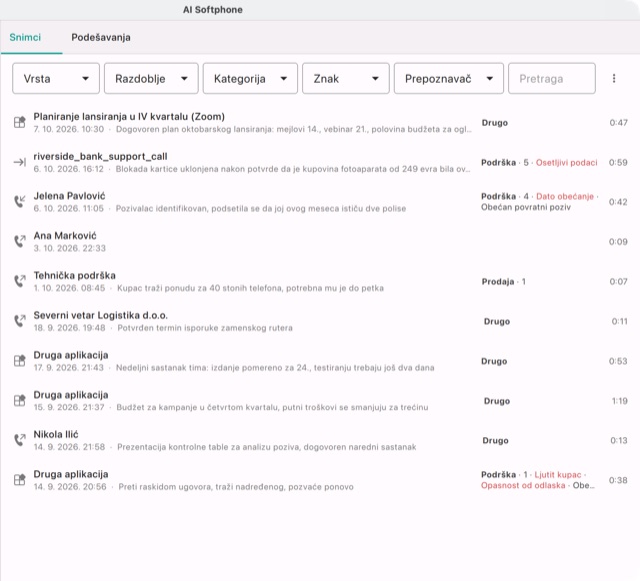Click the import arrow icon for riverside_bank_support_call
Viewport: 640px width, 581px height.
20,162
